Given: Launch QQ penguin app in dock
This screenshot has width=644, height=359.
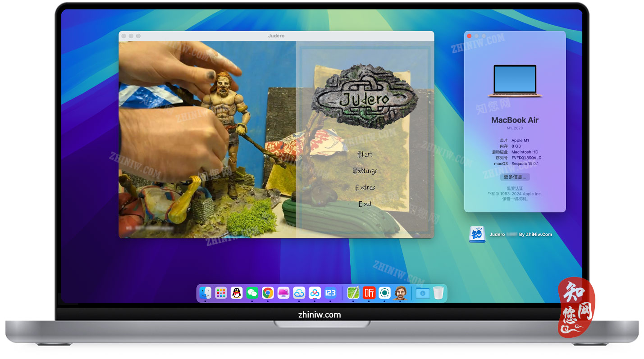Looking at the screenshot, I should click(x=237, y=293).
